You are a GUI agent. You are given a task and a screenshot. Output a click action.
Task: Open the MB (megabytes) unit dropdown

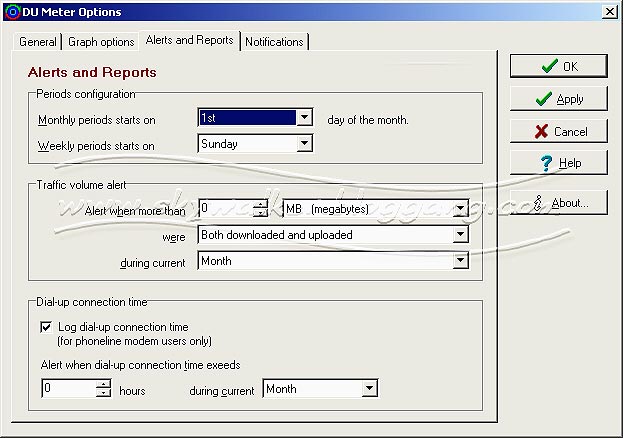pos(460,209)
